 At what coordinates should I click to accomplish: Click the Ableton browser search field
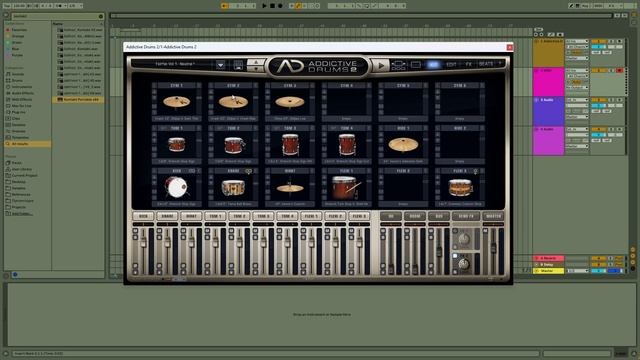click(x=58, y=16)
